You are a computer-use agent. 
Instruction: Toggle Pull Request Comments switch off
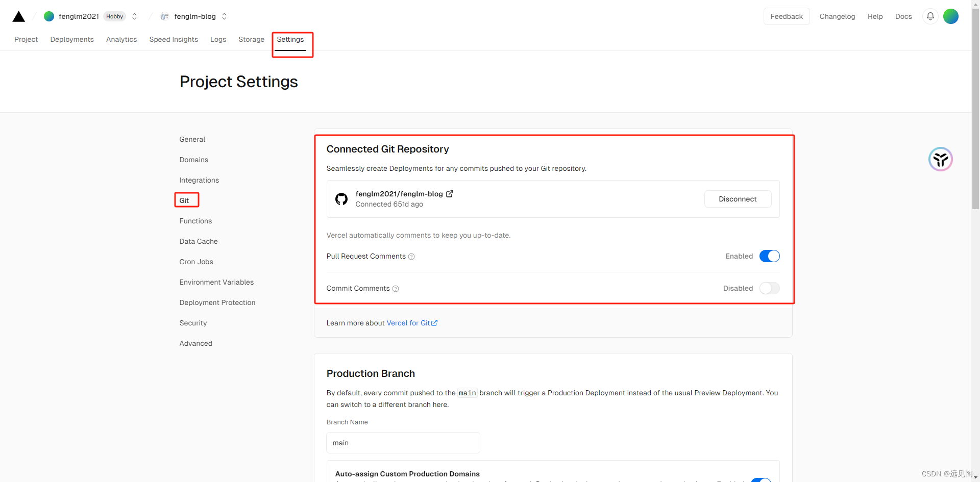[770, 256]
